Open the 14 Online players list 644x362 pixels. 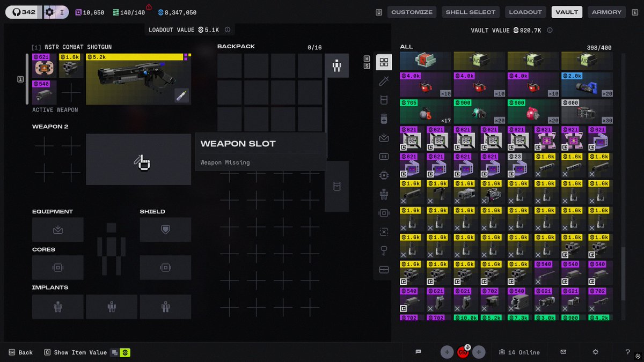pos(519,352)
